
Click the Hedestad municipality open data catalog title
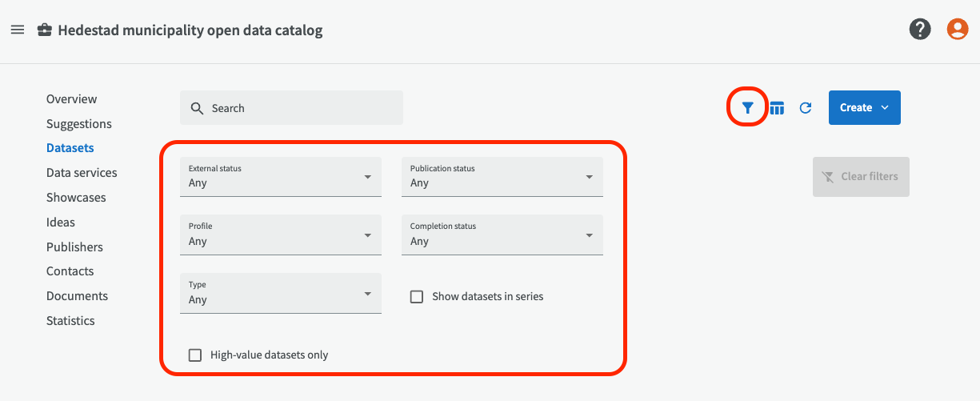(x=190, y=30)
